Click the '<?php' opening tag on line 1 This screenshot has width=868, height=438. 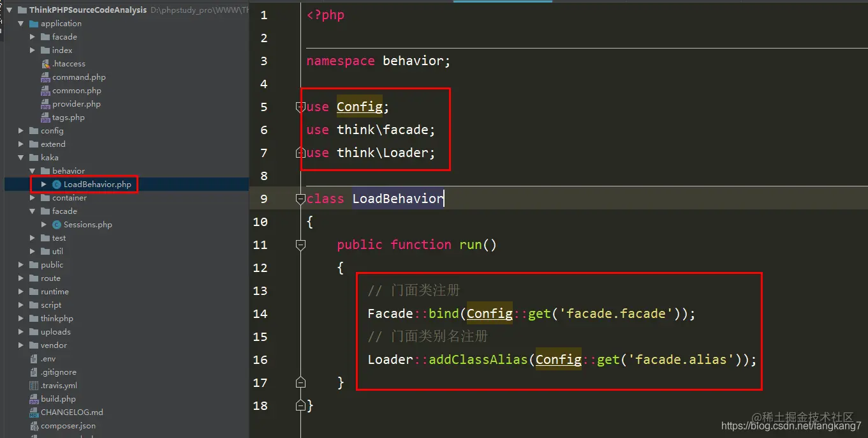tap(325, 15)
